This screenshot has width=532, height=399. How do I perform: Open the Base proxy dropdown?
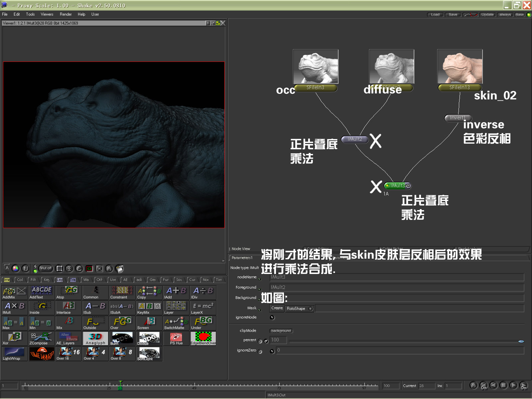(519, 15)
